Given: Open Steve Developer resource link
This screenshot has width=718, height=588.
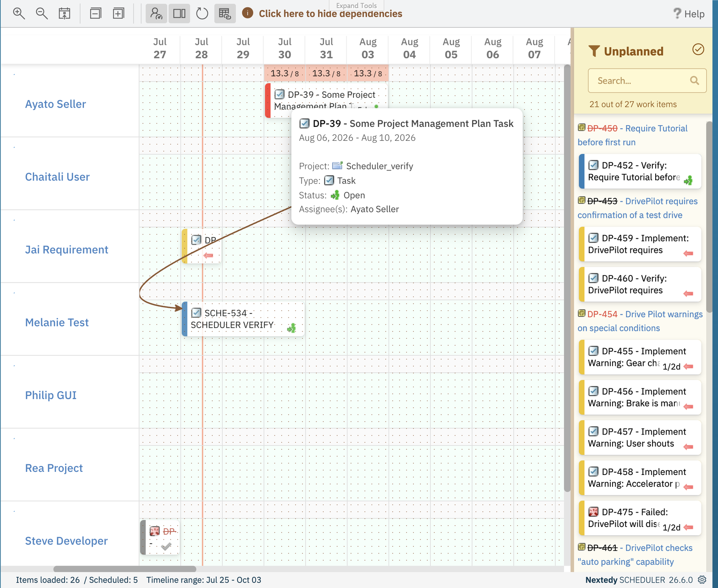Looking at the screenshot, I should pyautogui.click(x=66, y=541).
